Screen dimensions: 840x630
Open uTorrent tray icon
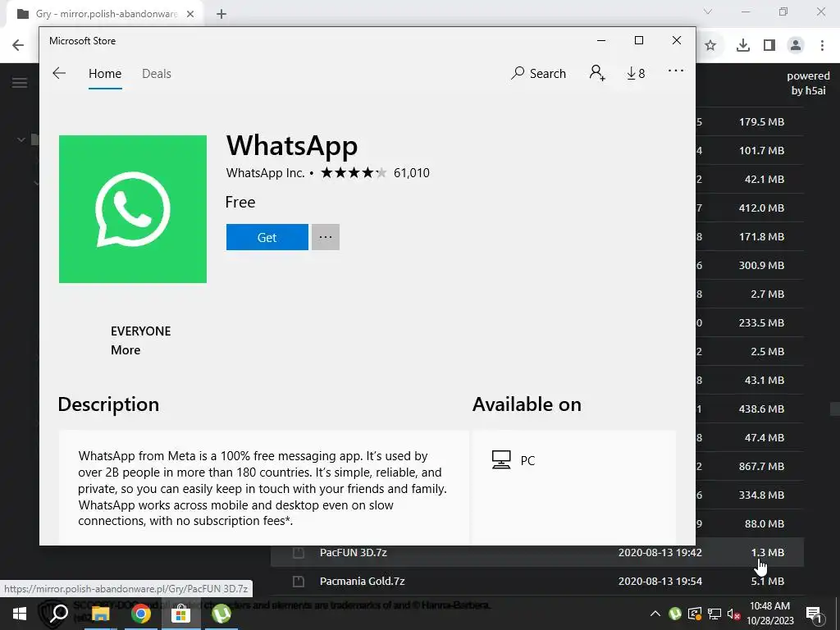(675, 614)
